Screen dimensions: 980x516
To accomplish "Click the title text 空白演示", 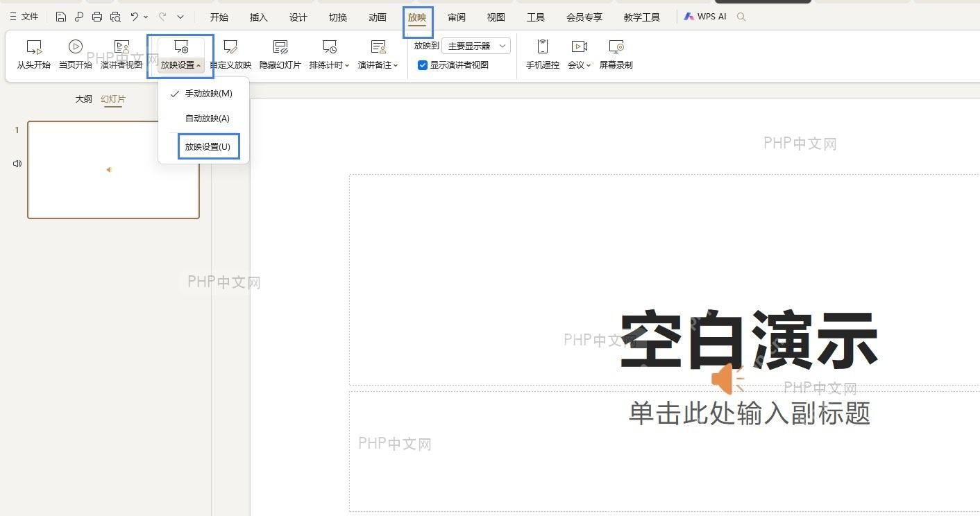I will (750, 341).
